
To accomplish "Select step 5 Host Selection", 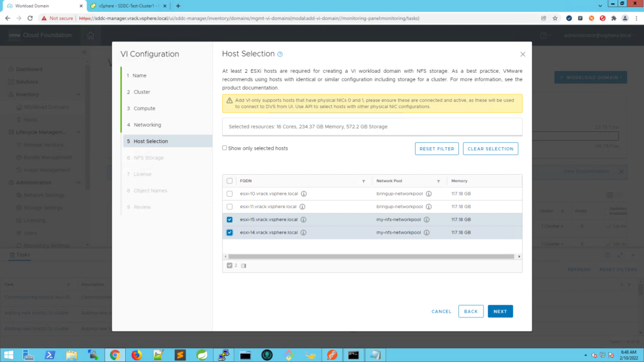I will coord(167,141).
